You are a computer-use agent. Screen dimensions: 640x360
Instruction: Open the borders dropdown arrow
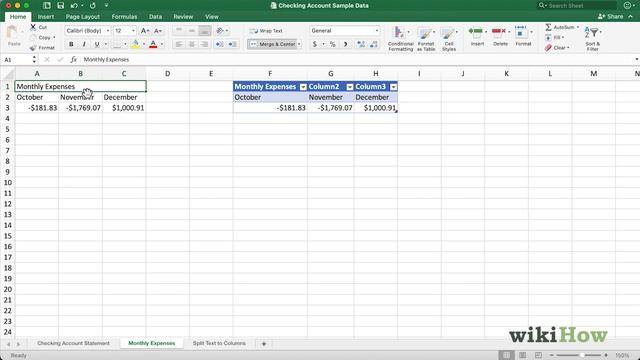pos(125,44)
